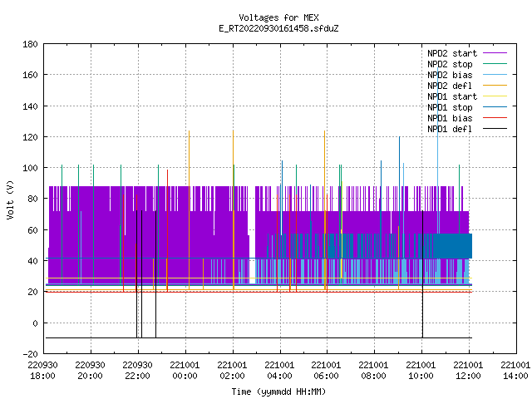Click the 220930 22:00 time tick label
Viewport: 532px width, 399px height.
[137, 371]
